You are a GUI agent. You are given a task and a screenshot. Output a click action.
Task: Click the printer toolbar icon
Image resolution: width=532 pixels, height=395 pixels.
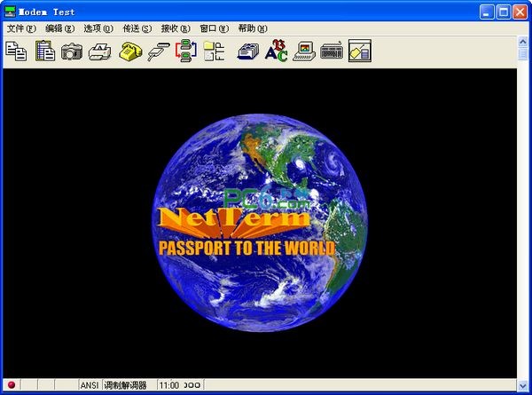point(100,51)
